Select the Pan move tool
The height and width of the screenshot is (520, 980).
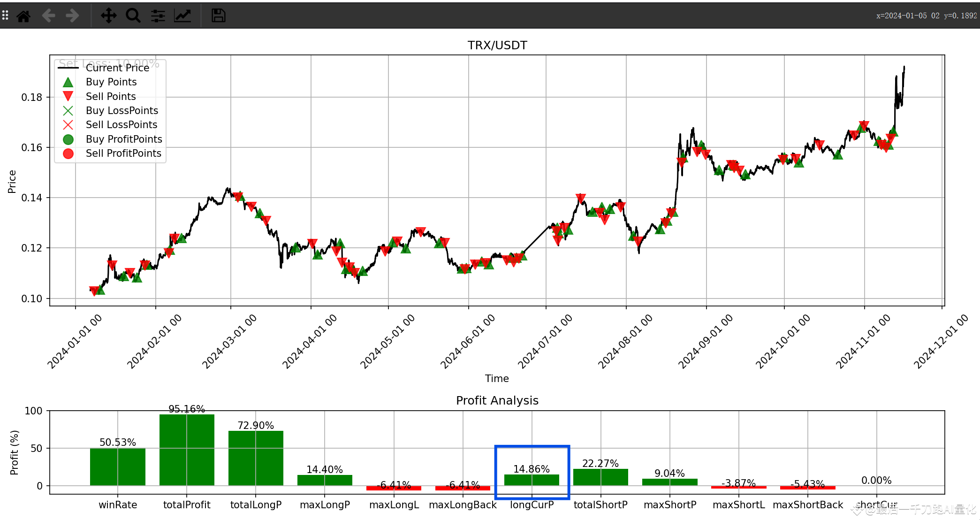pos(108,16)
